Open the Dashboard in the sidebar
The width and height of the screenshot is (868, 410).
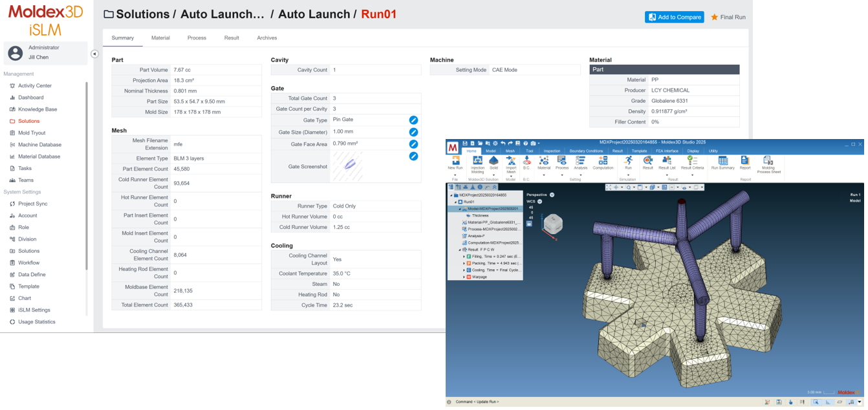30,98
